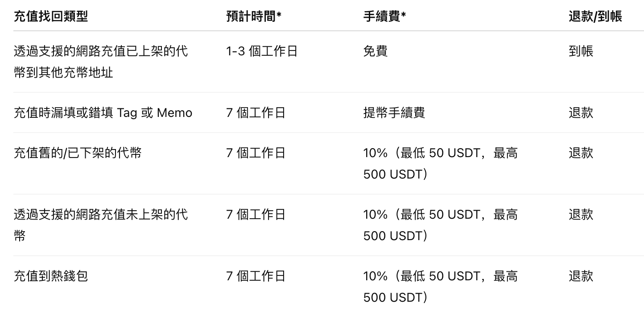Viewport: 644px width, 316px height.
Task: Click 退款 in the 充值到熱錢包 row
Action: pos(581,276)
